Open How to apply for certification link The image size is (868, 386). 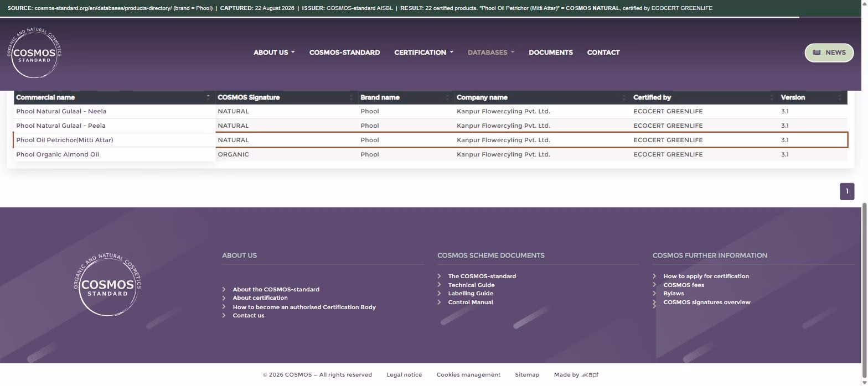pyautogui.click(x=706, y=277)
